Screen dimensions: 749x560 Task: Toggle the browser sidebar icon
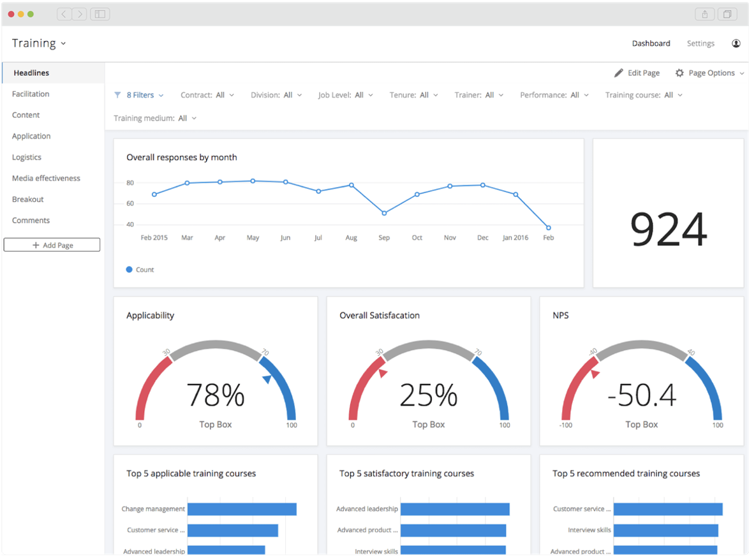pyautogui.click(x=100, y=14)
